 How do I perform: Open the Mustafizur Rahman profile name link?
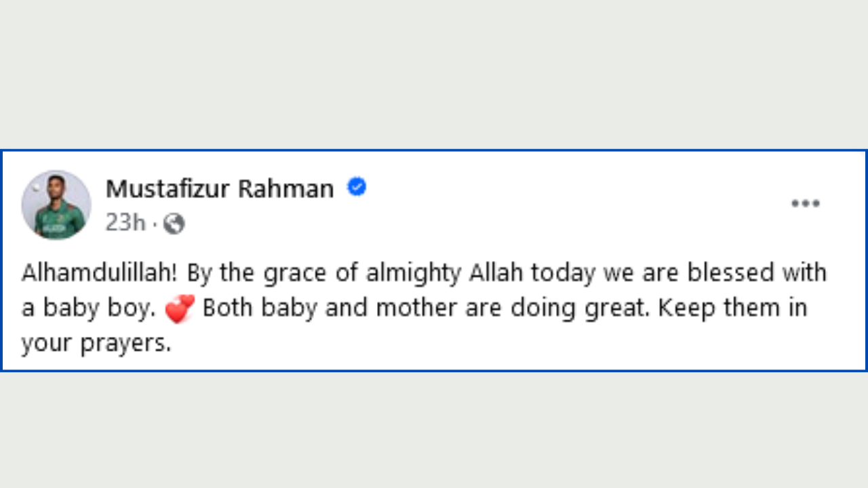[220, 188]
